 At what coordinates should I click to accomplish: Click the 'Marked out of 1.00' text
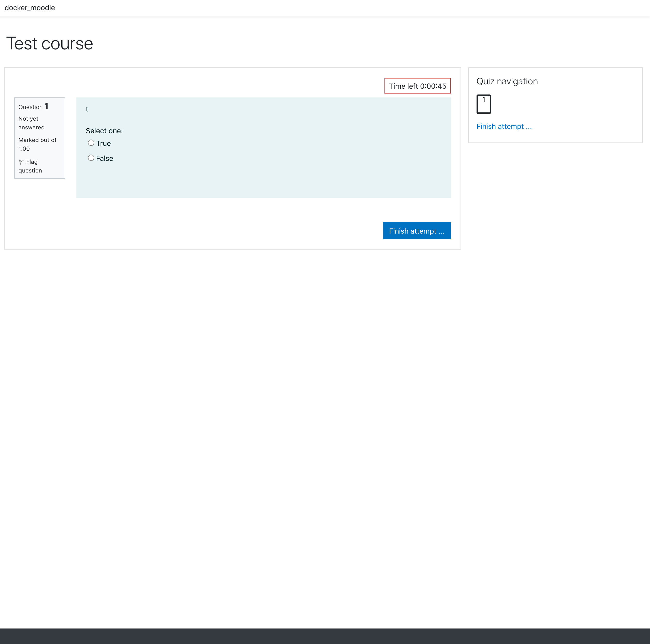(37, 144)
